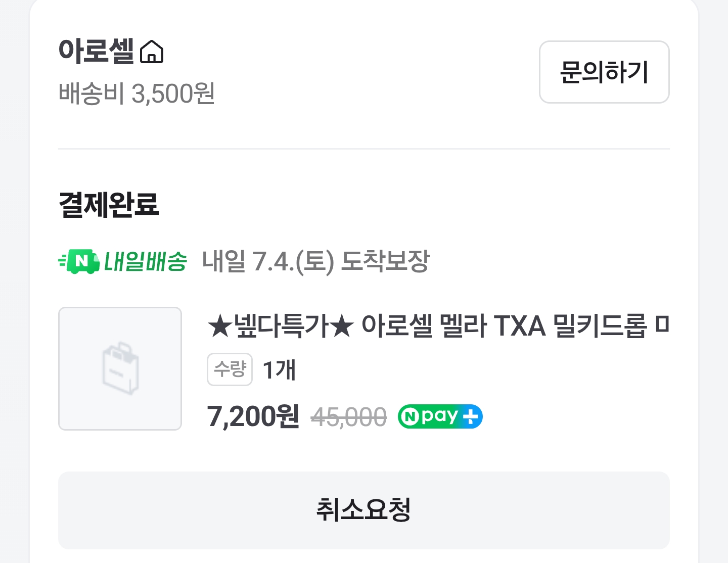The height and width of the screenshot is (563, 728).
Task: Tap the crossed-out 45,000 original price
Action: click(349, 417)
